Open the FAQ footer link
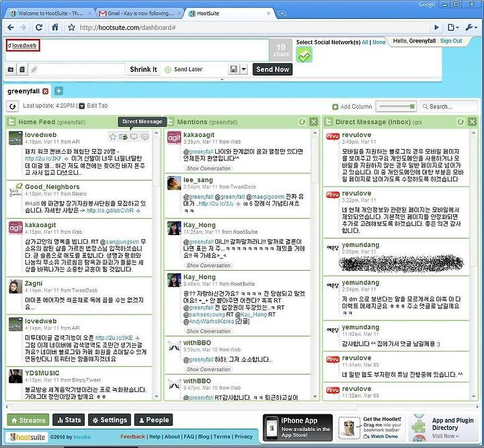This screenshot has width=484, height=448. 189,437
